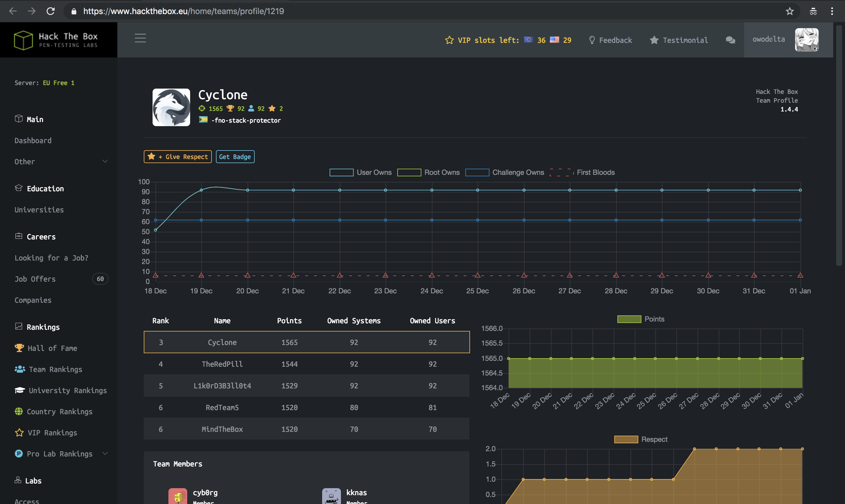Reload the page with refresh icon
Image resolution: width=845 pixels, height=504 pixels.
coord(50,11)
